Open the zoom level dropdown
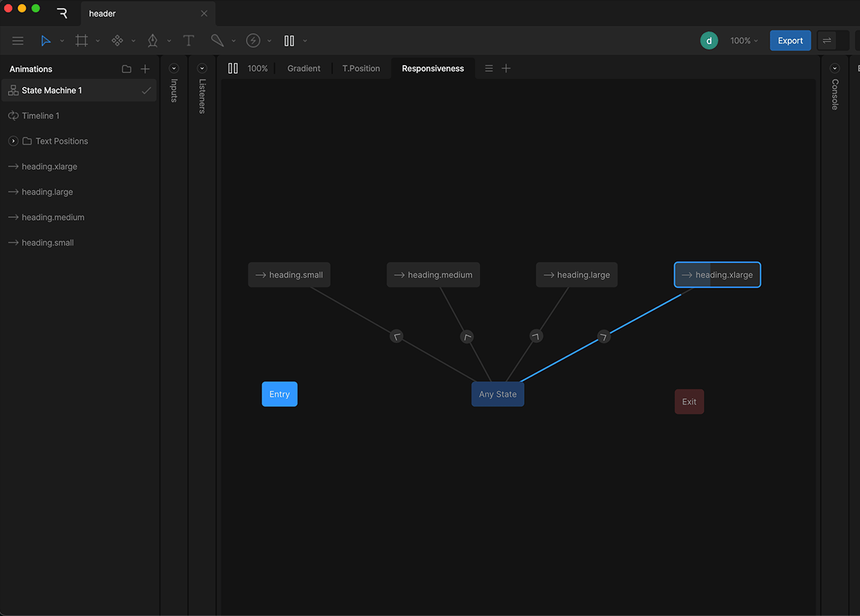Viewport: 860px width, 616px height. tap(744, 41)
